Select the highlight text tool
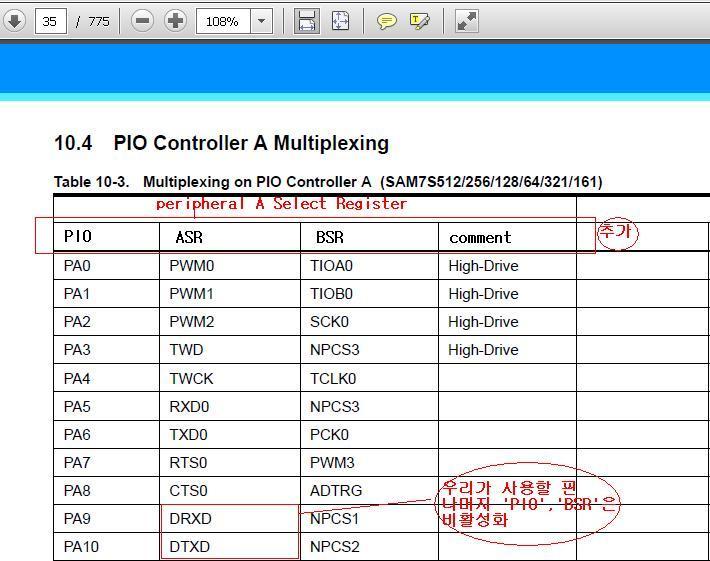This screenshot has height=561, width=710. click(x=419, y=21)
